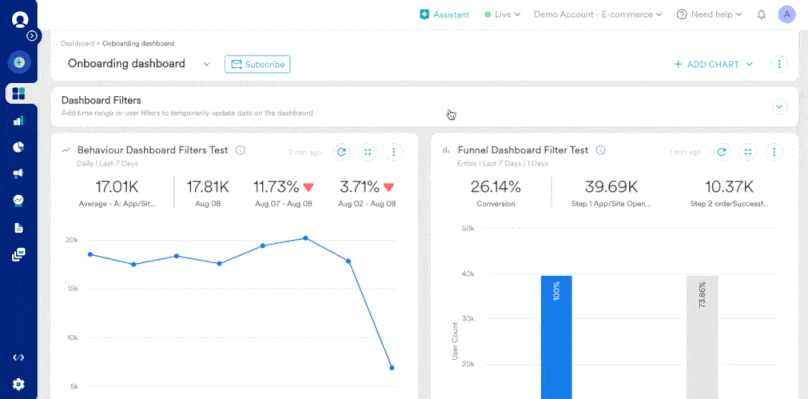Click the blue 100% funnel bar
This screenshot has width=808, height=399.
(x=557, y=337)
